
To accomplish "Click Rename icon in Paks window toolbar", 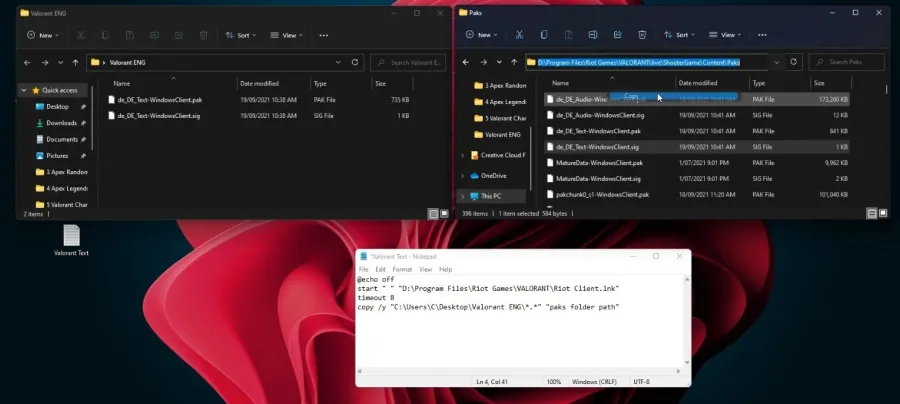I will click(x=593, y=35).
